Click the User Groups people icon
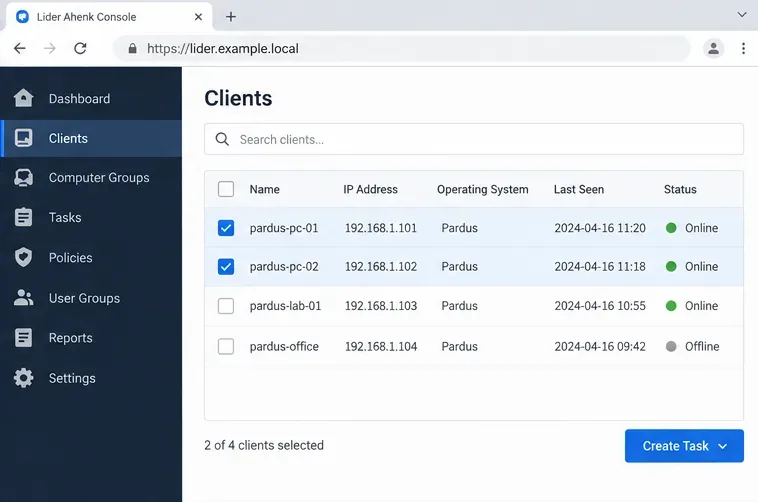Screen dimensions: 758x502 coord(23,297)
